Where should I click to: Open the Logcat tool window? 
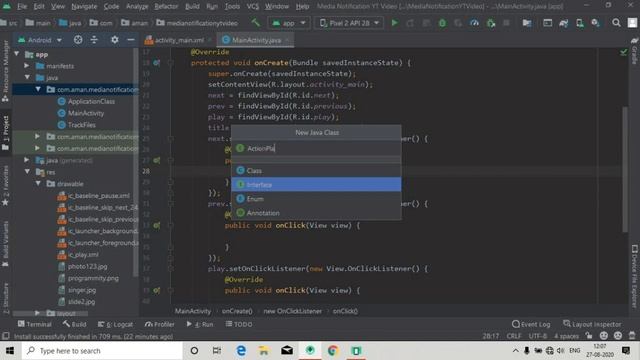(116, 324)
